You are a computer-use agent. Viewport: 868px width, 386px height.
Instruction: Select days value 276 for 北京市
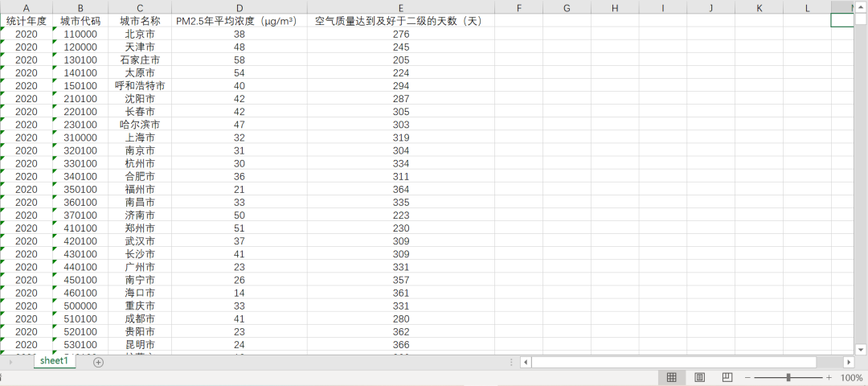[x=401, y=34]
